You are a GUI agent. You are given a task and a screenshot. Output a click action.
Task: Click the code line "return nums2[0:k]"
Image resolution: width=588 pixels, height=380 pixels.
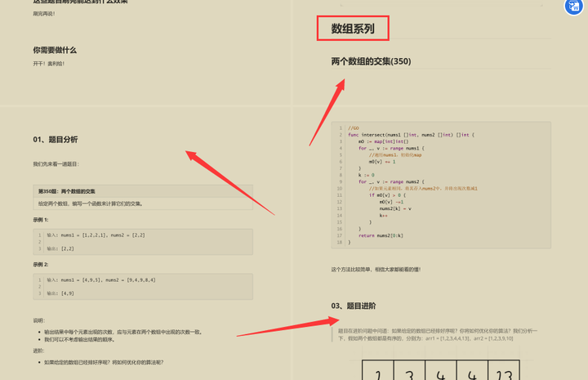tap(381, 235)
